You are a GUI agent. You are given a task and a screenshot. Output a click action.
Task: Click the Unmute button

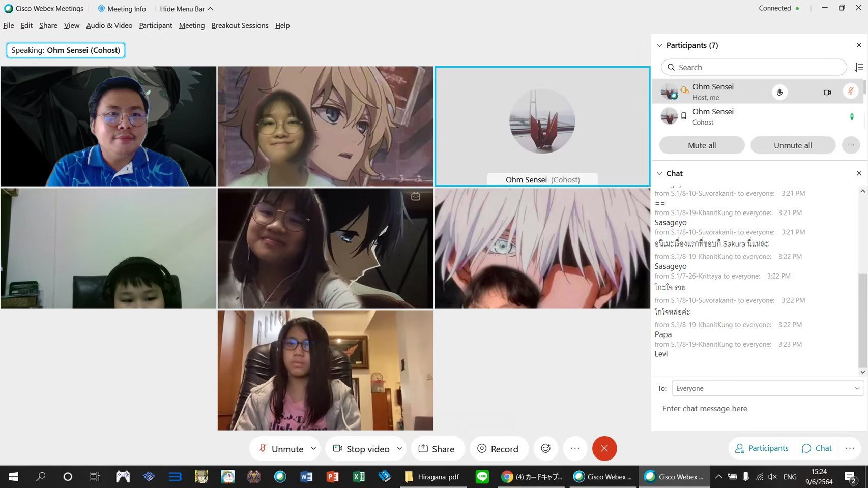(281, 449)
